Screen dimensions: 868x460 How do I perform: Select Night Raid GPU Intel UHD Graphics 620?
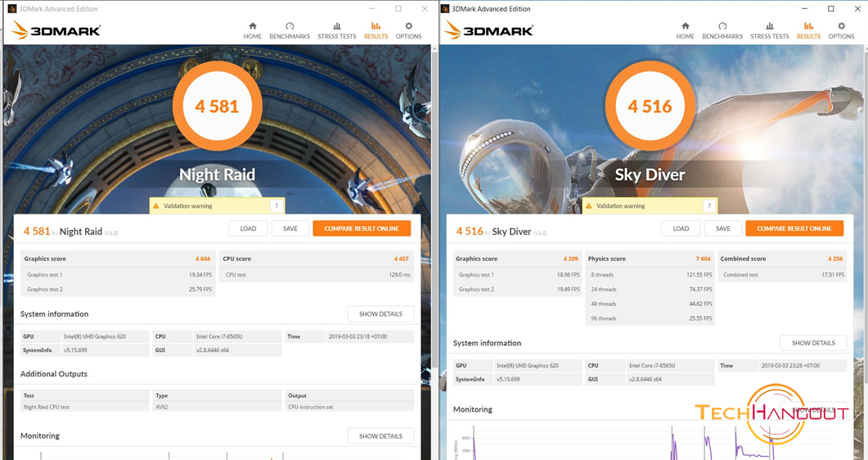coord(105,336)
